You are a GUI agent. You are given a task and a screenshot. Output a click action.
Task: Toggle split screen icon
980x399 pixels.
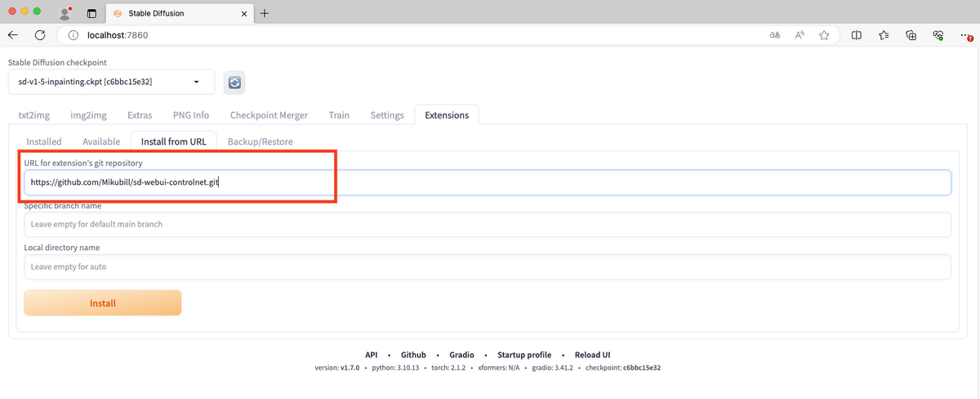pos(857,35)
